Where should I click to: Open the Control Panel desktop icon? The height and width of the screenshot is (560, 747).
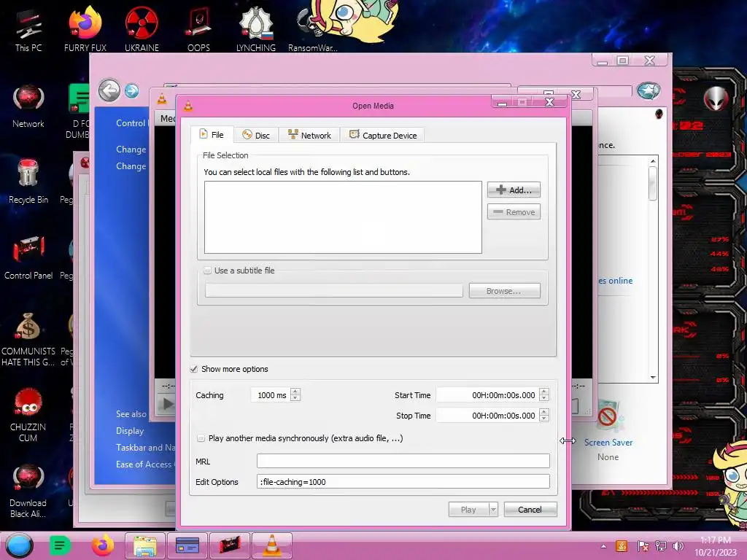(x=28, y=257)
